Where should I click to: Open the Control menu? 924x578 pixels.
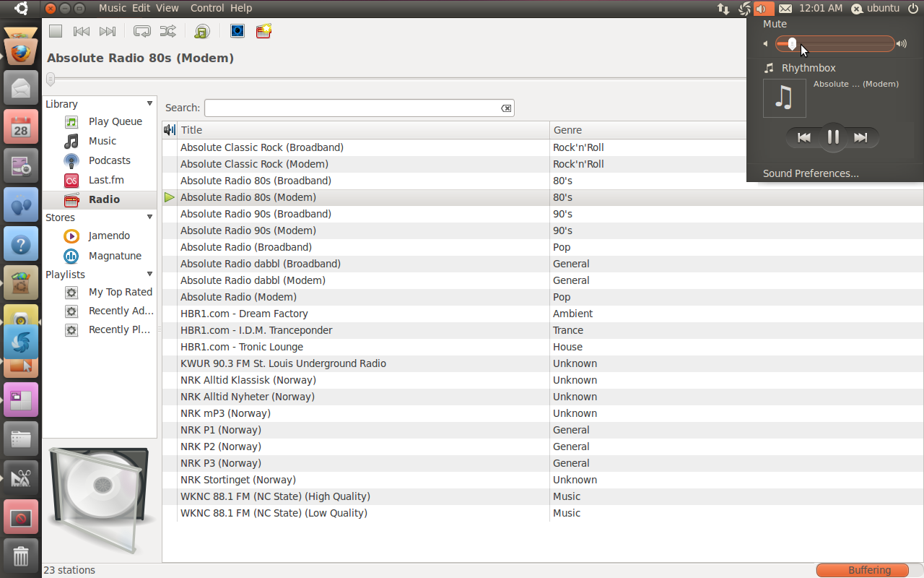tap(207, 8)
